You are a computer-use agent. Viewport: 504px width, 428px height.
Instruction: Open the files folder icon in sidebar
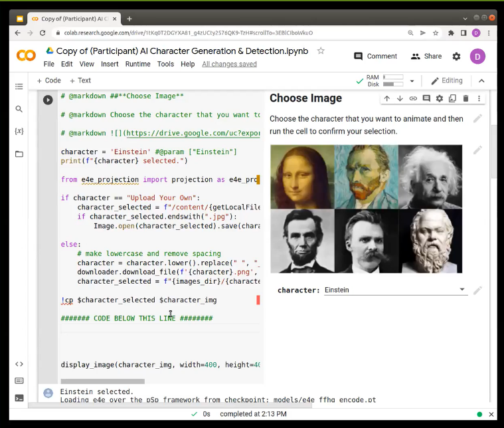click(19, 154)
